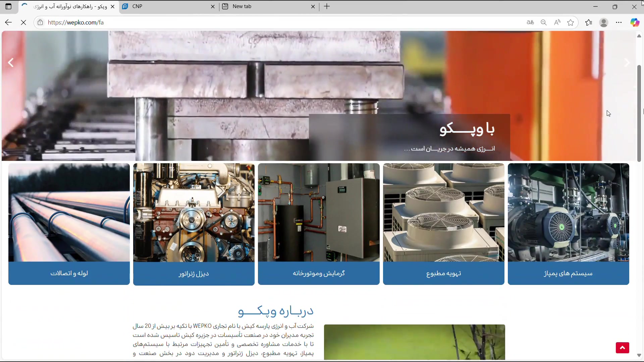Open the لوله و اتصالات category button
The width and height of the screenshot is (644, 362).
point(69,273)
